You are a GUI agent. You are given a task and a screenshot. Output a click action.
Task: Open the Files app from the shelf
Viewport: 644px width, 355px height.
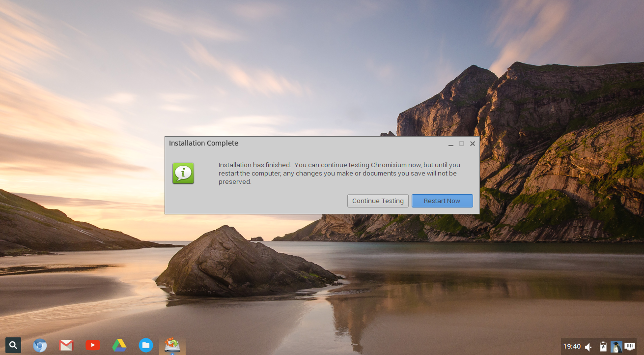pos(146,346)
